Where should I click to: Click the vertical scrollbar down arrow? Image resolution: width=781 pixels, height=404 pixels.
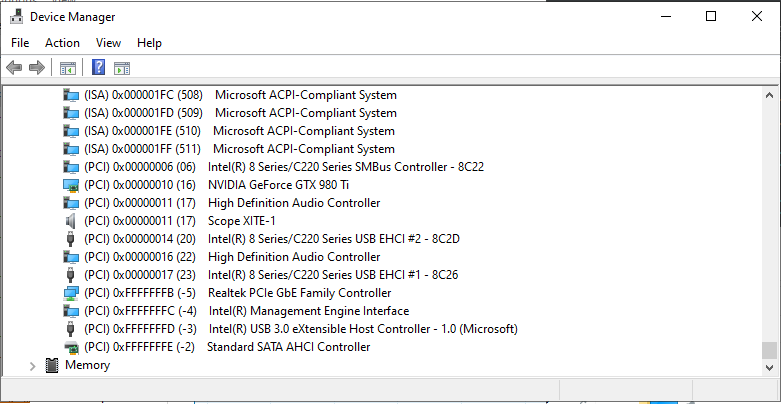tap(769, 367)
